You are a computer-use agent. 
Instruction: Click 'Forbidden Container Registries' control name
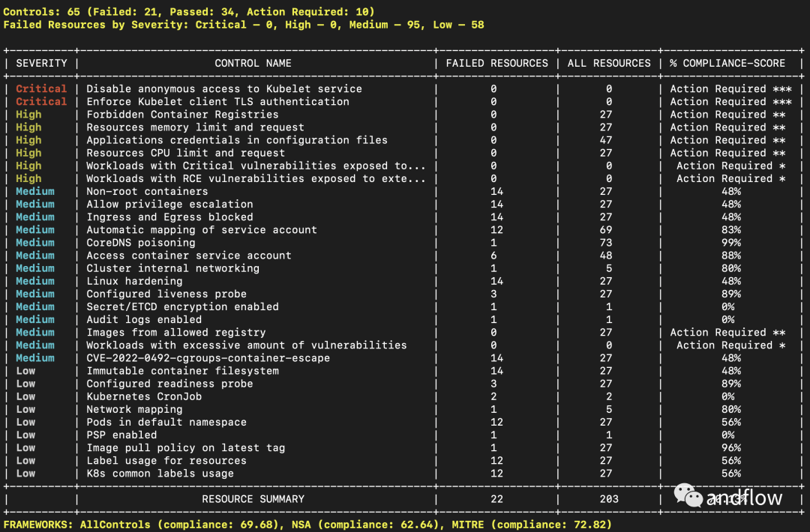click(x=182, y=115)
